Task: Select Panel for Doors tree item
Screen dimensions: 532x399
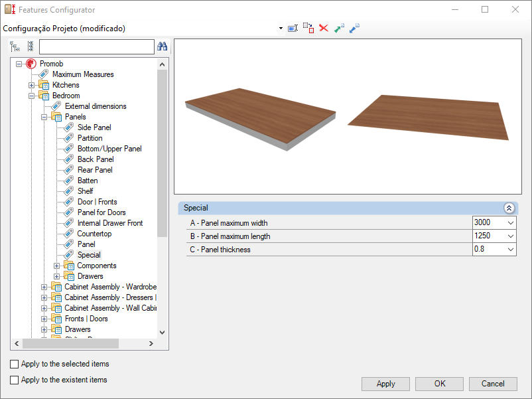Action: click(x=101, y=212)
